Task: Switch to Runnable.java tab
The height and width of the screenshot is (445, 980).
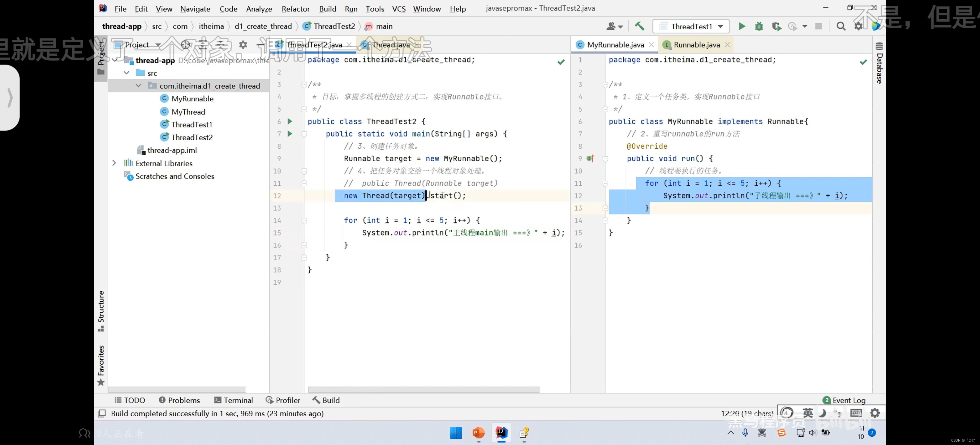Action: point(697,45)
